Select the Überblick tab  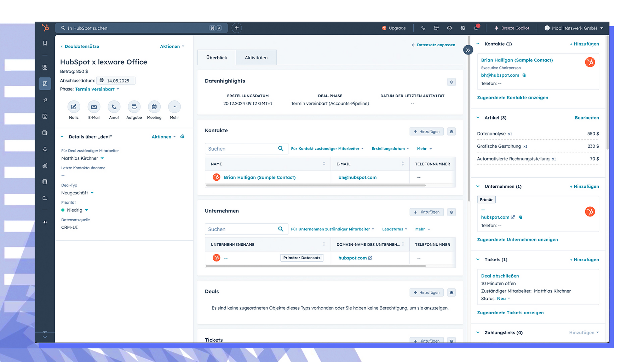(x=217, y=58)
